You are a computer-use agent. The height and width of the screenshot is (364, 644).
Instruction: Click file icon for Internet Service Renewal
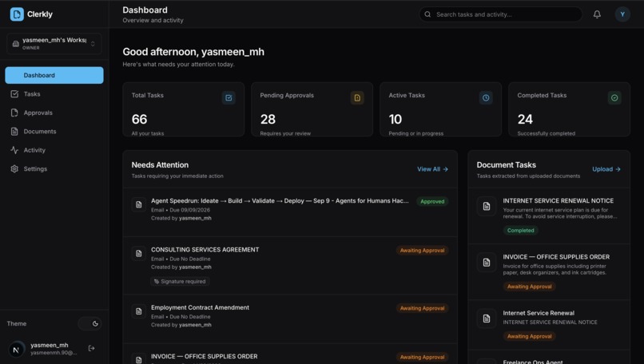coord(487,318)
